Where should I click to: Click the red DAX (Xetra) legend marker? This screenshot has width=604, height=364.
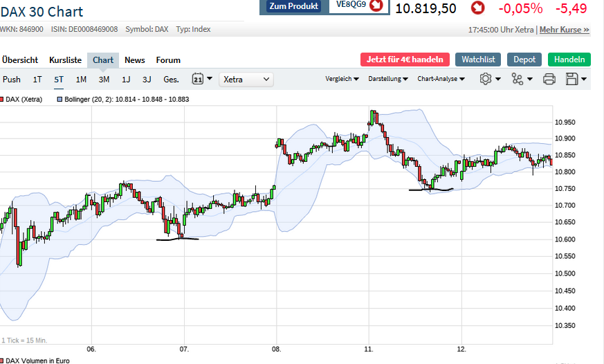(x=3, y=100)
